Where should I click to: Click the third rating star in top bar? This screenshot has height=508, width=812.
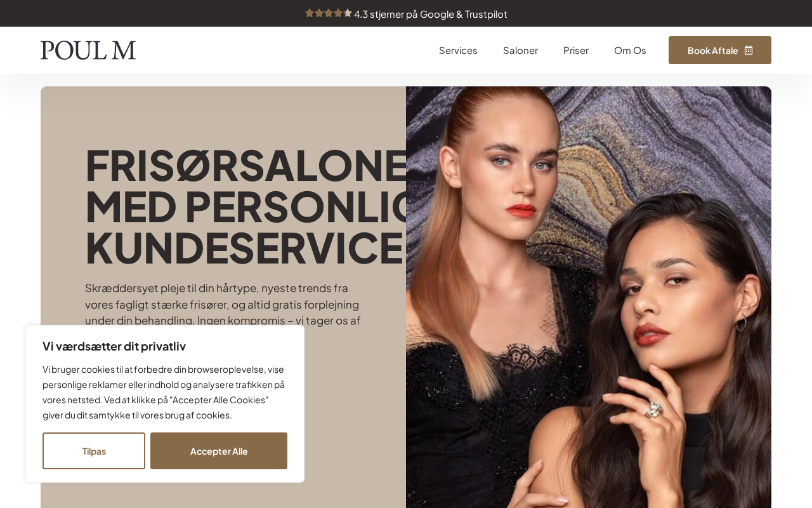point(329,13)
